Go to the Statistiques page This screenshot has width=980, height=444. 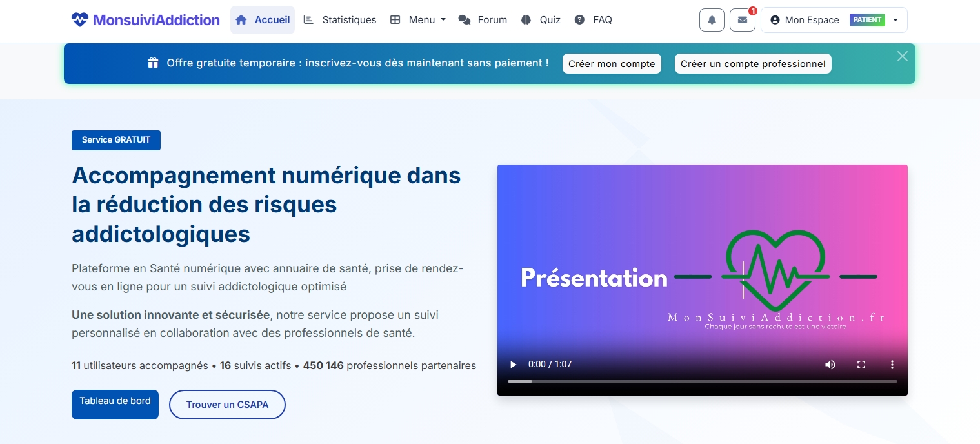340,20
